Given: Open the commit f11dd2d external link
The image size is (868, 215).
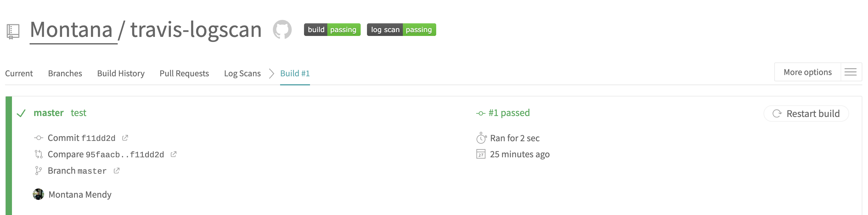Looking at the screenshot, I should [x=126, y=138].
